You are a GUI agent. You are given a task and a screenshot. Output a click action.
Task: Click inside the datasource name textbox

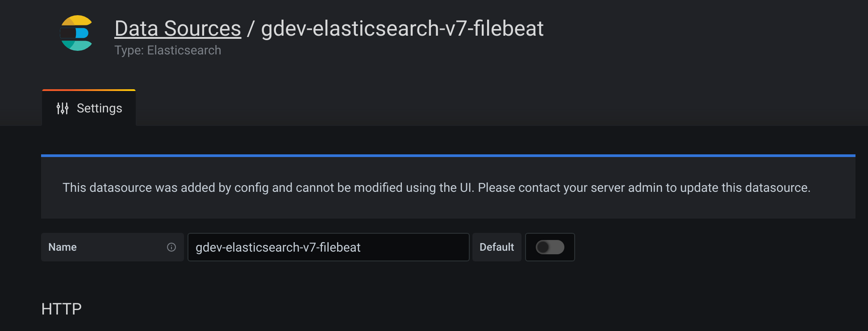point(328,247)
